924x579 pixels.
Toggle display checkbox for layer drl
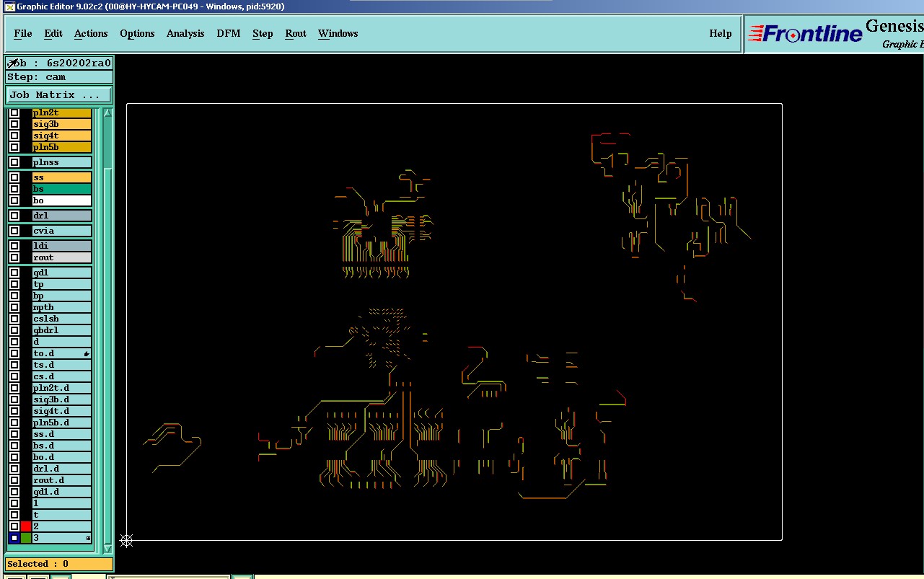(x=14, y=216)
